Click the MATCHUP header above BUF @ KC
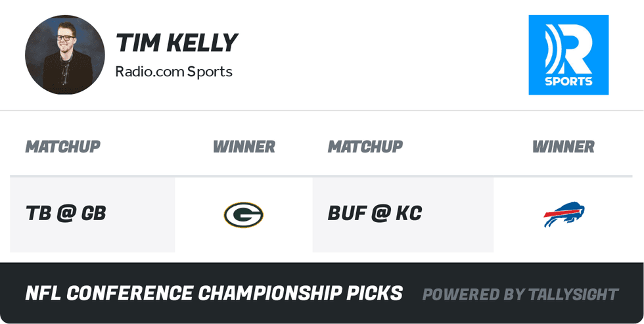Screen dimensions: 644x324 365,147
